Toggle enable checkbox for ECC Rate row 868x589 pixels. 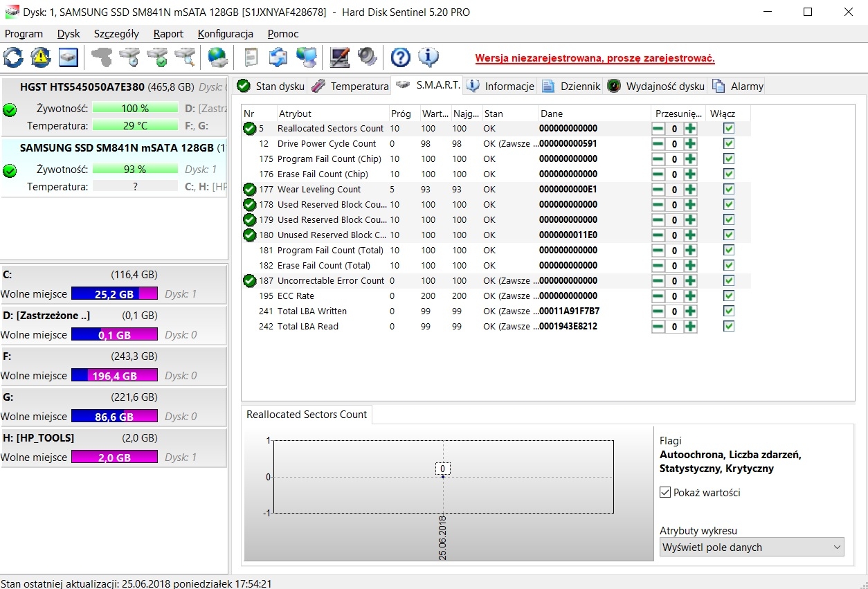click(728, 296)
